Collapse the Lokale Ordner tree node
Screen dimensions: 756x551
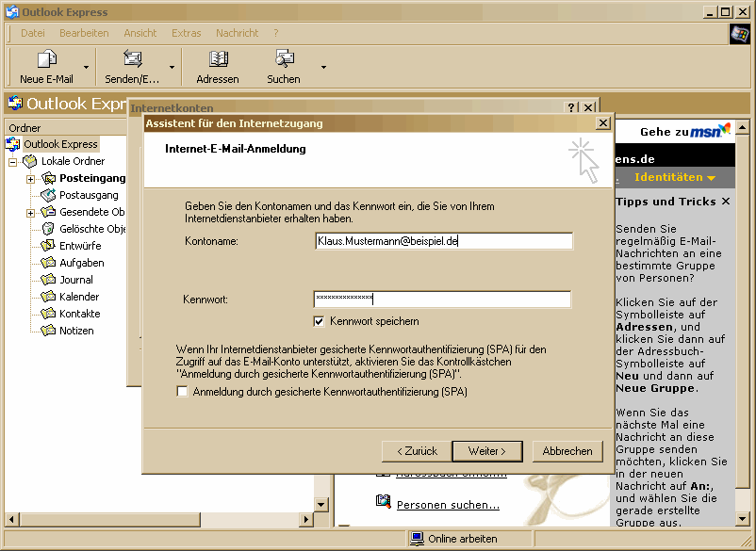click(x=13, y=162)
